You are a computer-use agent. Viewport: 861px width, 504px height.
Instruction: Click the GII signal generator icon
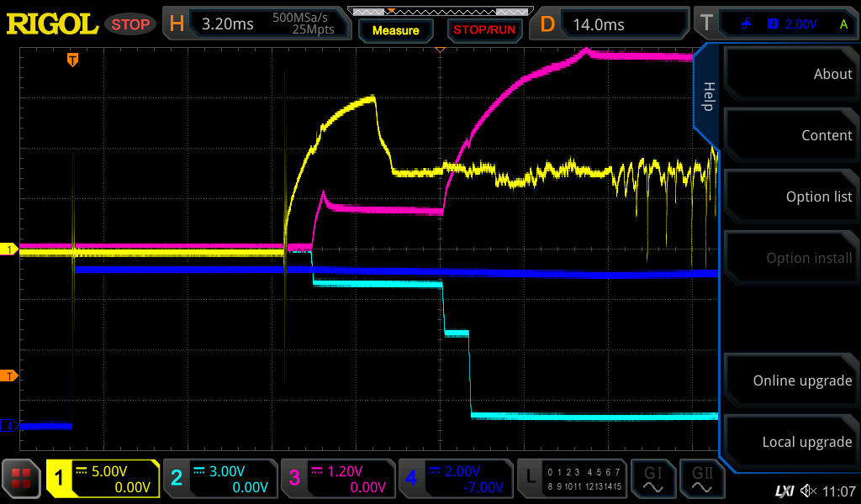pyautogui.click(x=703, y=479)
